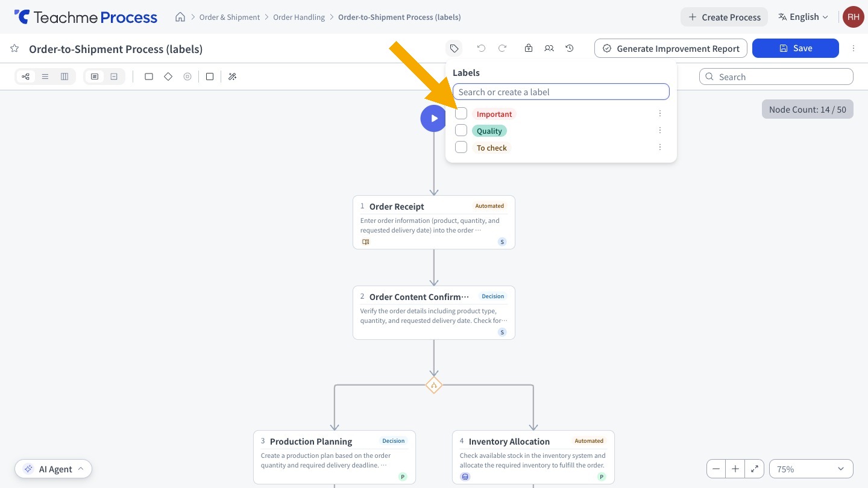Go to the home breadcrumb
The image size is (868, 488).
point(180,17)
